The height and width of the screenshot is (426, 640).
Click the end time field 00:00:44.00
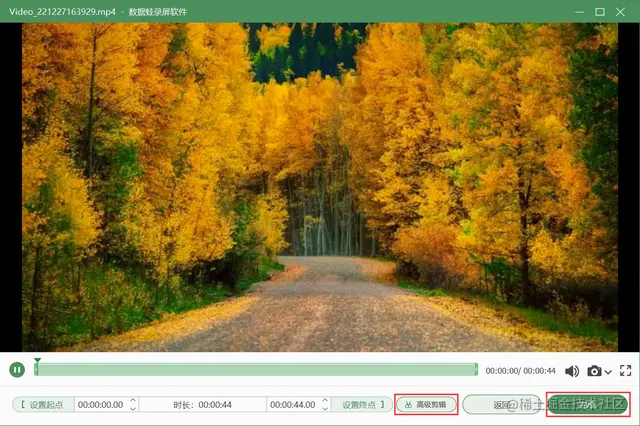tap(293, 405)
